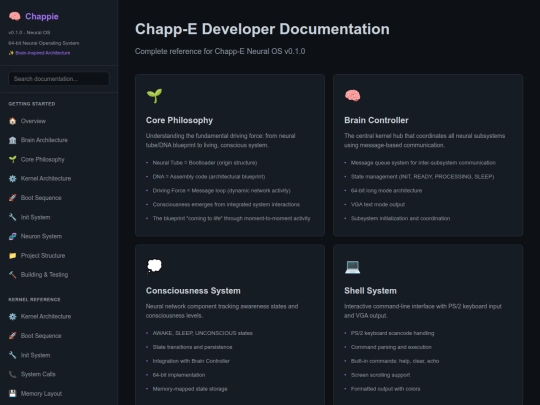This screenshot has height=405, width=540.
Task: Click the floppy disk icon for Memory Layout
Action: 13,393
